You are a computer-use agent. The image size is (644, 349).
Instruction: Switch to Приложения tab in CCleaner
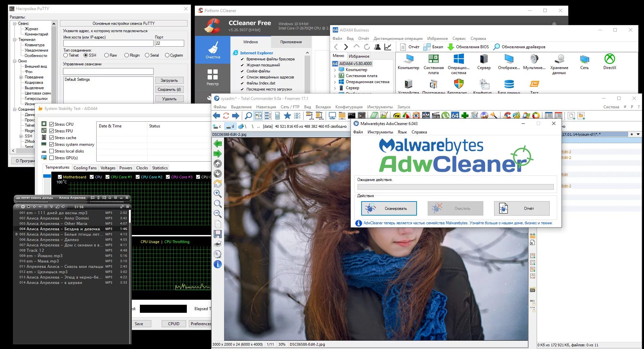(x=291, y=42)
